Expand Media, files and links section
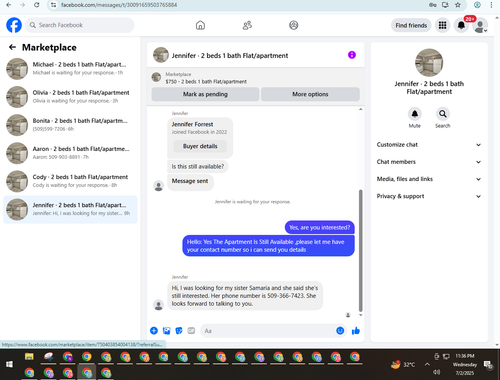Image resolution: width=500 pixels, height=380 pixels. 429,179
